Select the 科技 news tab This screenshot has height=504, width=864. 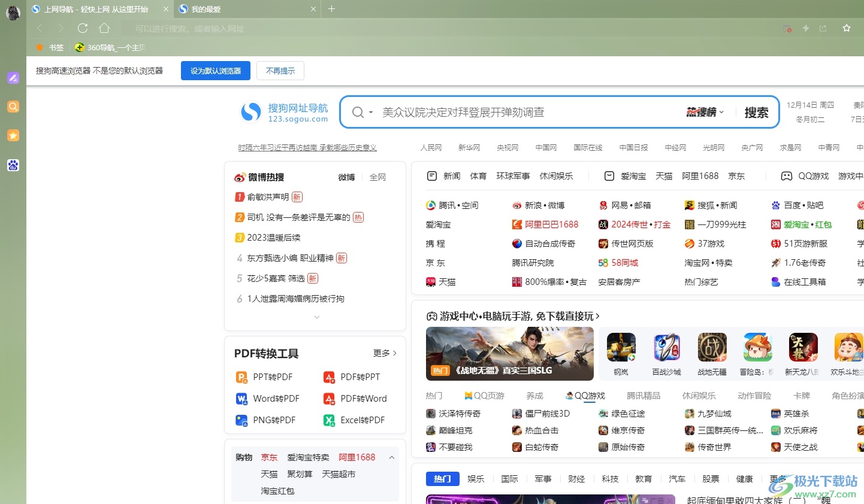(610, 479)
